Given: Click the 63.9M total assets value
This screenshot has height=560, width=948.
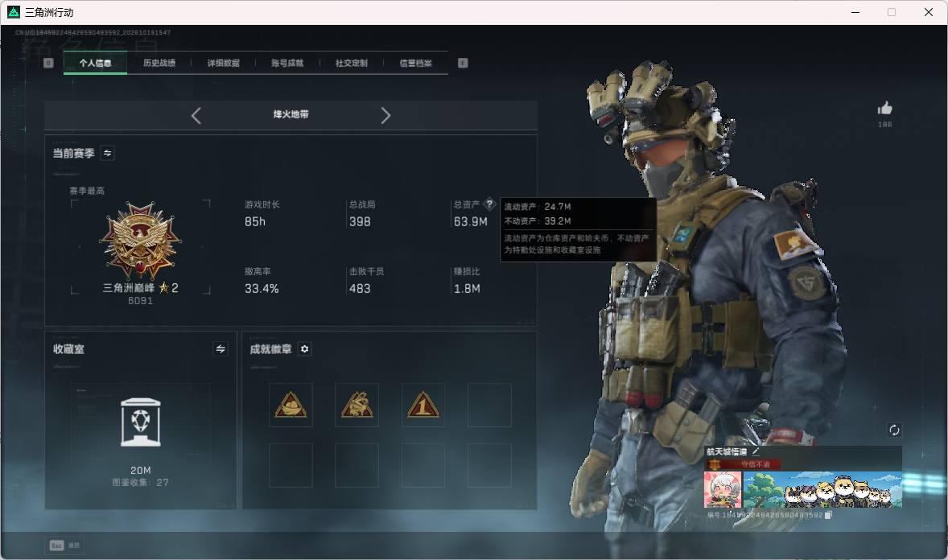Looking at the screenshot, I should point(470,222).
